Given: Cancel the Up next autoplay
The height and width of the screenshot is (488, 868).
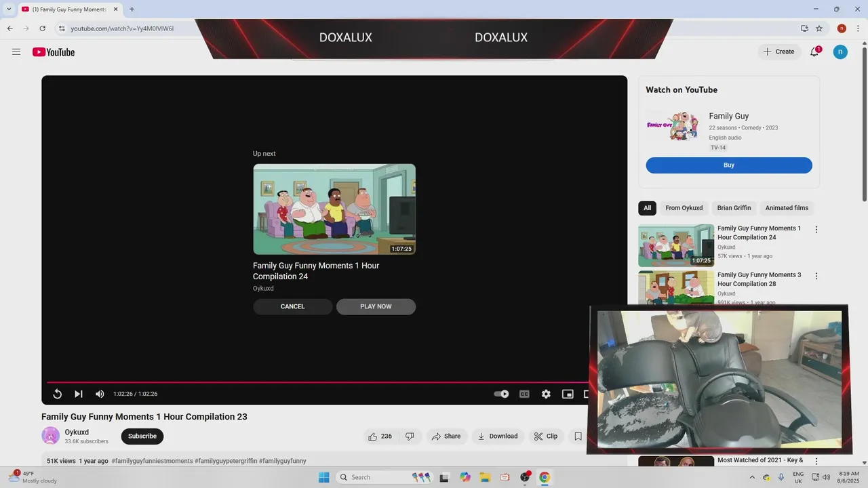Looking at the screenshot, I should (x=293, y=306).
